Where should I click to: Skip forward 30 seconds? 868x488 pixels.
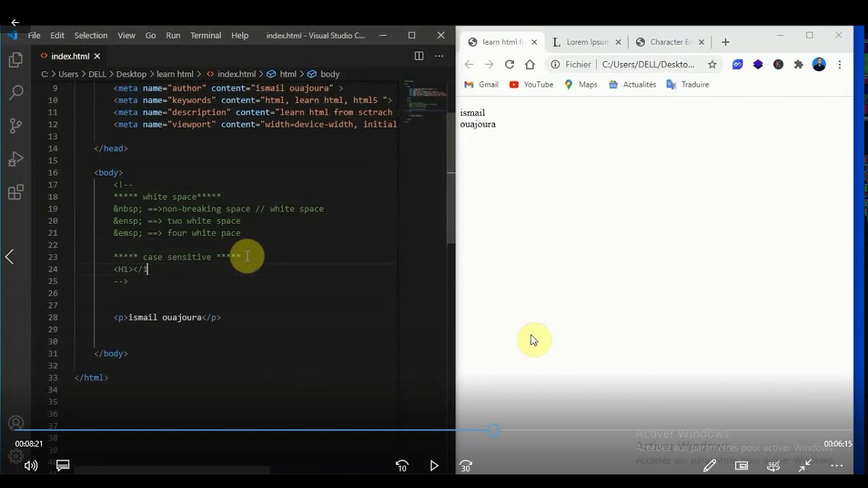pos(466,466)
